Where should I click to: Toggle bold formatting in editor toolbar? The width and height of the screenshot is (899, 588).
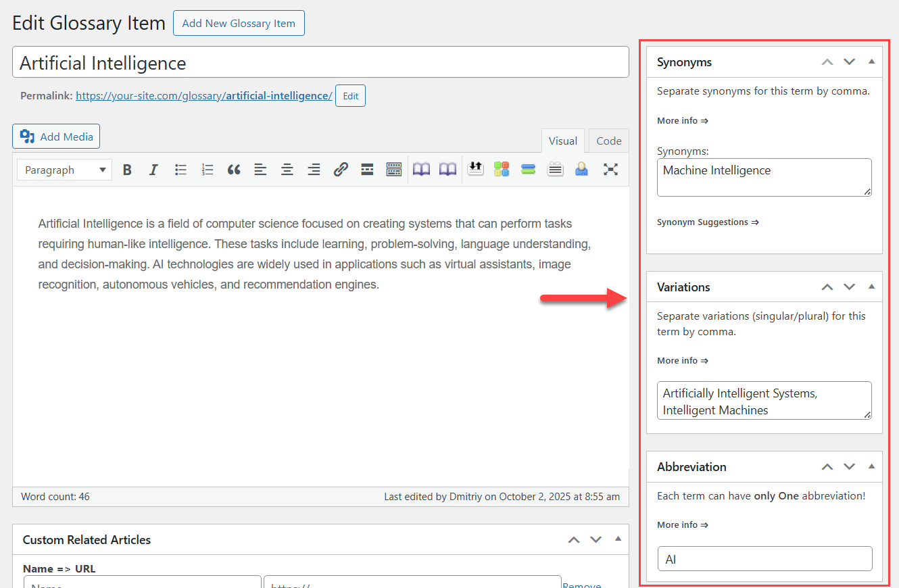pos(127,170)
